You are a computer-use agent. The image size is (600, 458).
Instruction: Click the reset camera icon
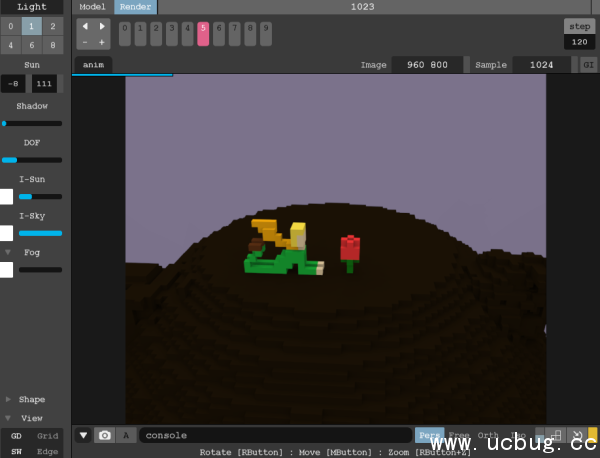coord(577,435)
